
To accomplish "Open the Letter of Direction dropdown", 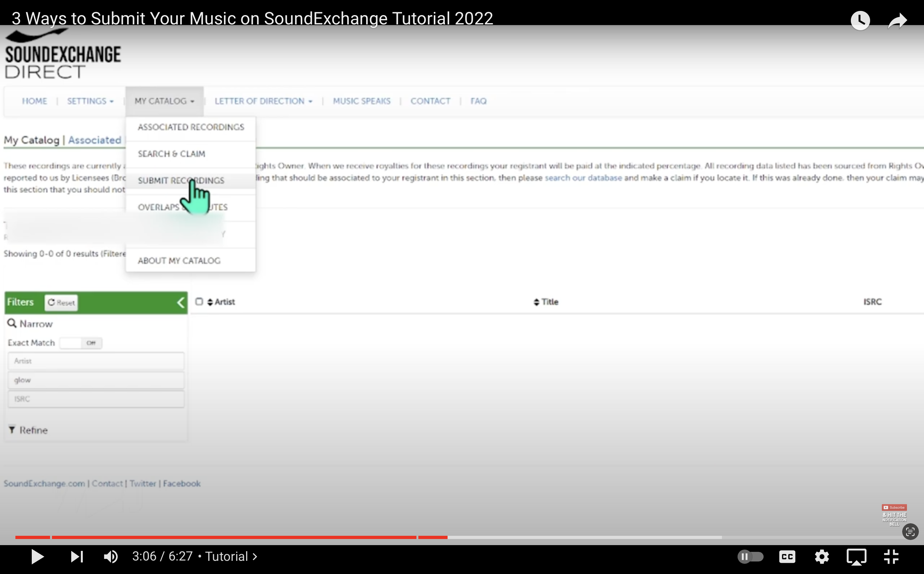I will click(x=263, y=101).
